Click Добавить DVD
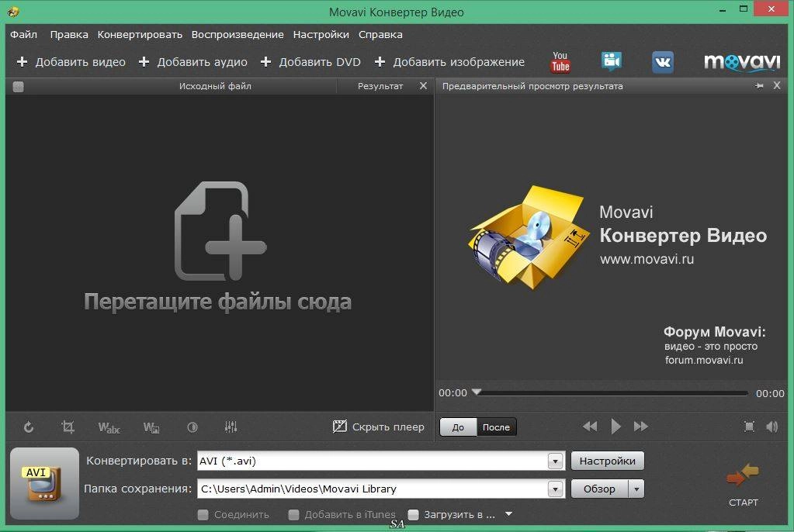Viewport: 794px width, 532px height. tap(310, 62)
